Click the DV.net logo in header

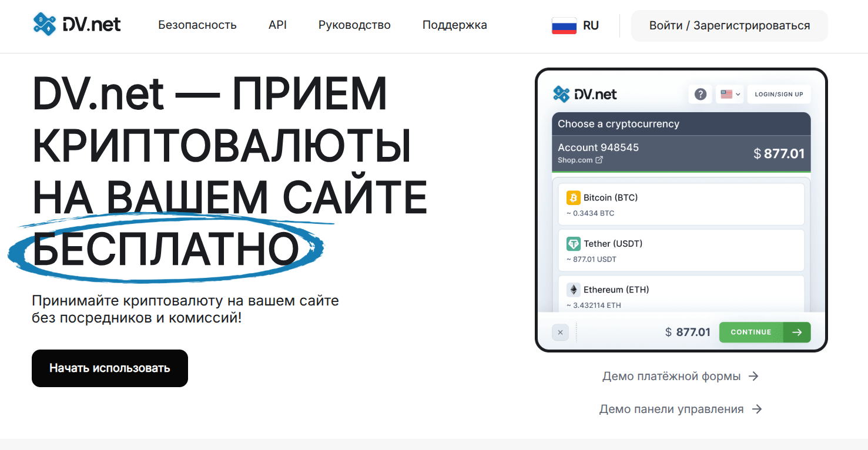pyautogui.click(x=76, y=25)
